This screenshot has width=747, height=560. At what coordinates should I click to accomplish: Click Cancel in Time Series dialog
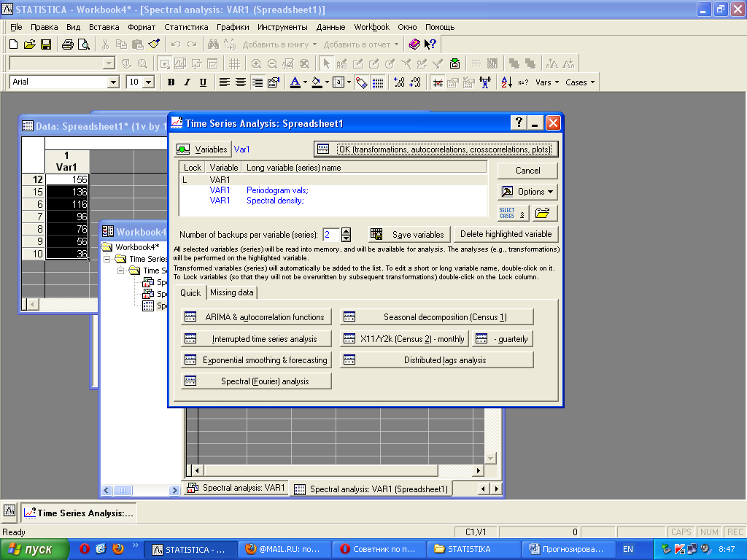click(527, 171)
